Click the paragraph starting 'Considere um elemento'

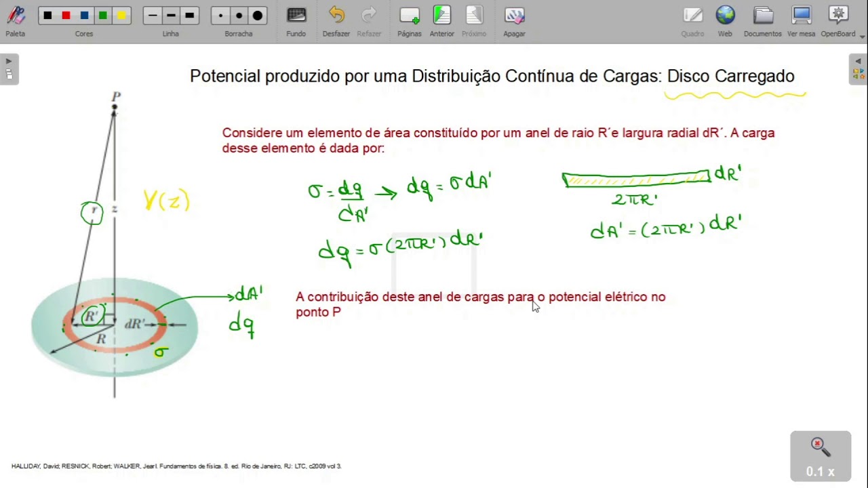pyautogui.click(x=498, y=140)
